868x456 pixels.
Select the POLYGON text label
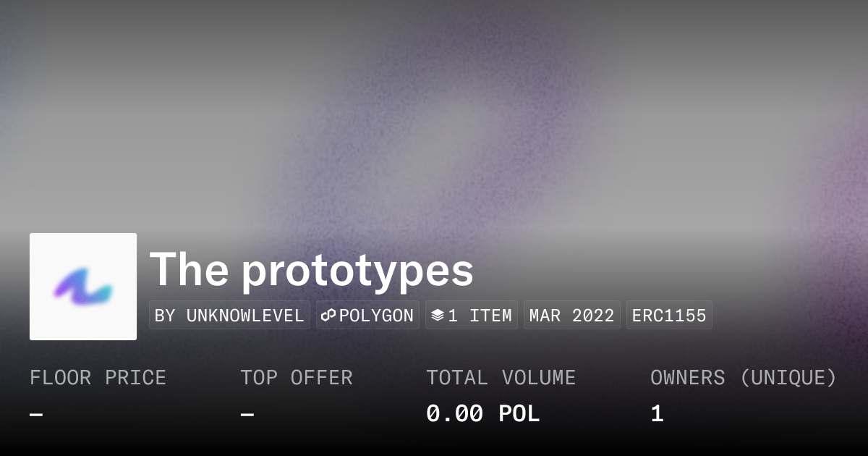(x=376, y=316)
